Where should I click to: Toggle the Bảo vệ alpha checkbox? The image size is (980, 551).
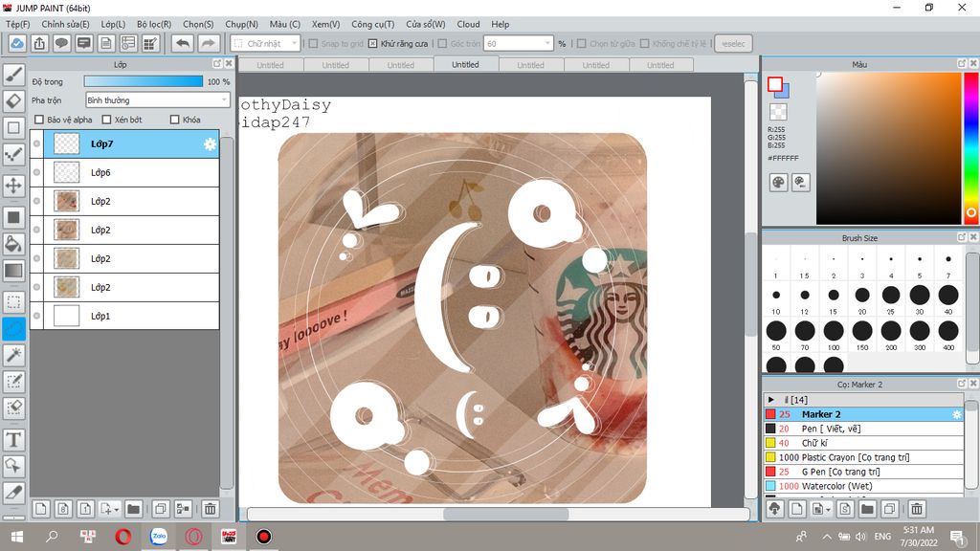point(39,120)
